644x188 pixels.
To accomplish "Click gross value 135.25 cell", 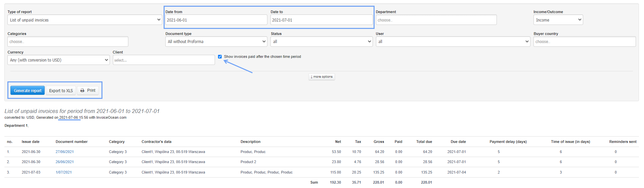I will [379, 172].
